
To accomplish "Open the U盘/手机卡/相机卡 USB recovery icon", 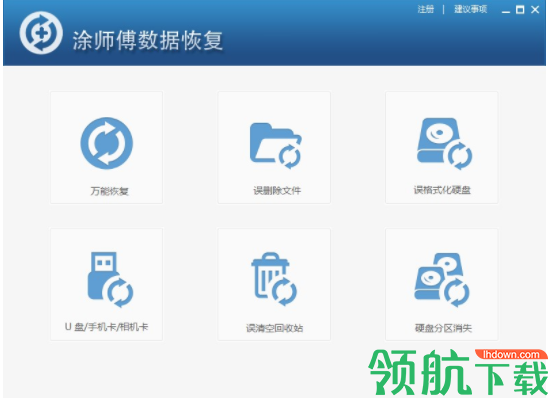I will 110,280.
